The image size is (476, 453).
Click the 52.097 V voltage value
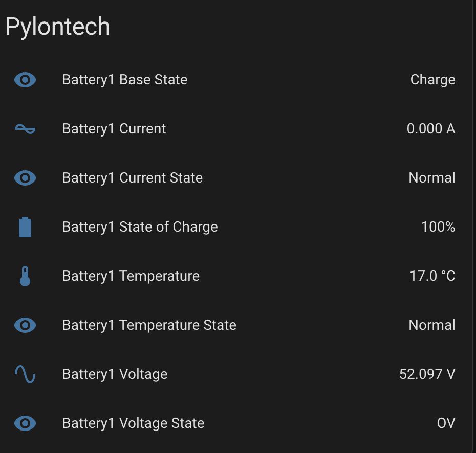click(427, 374)
